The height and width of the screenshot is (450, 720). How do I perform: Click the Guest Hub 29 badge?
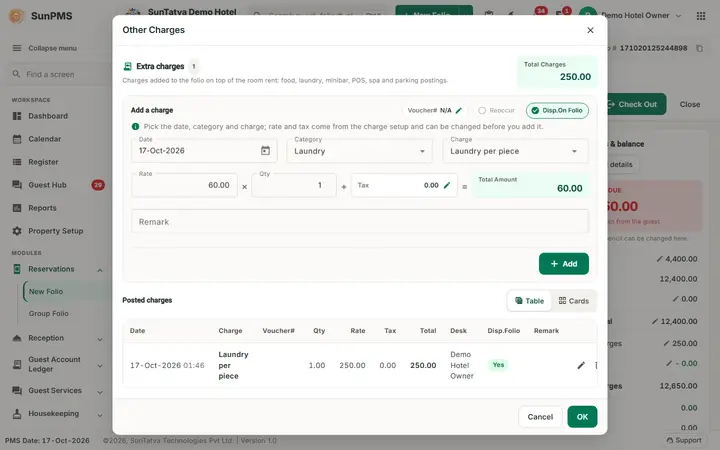(98, 185)
